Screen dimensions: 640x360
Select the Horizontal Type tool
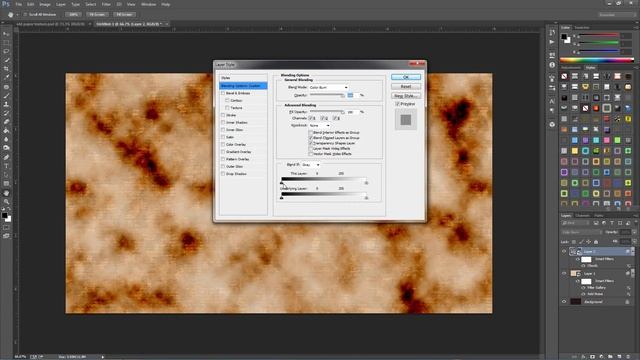click(x=6, y=166)
